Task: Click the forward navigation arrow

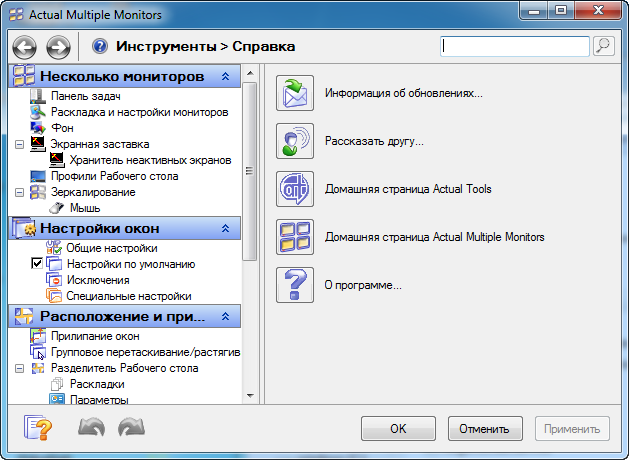Action: coord(58,47)
